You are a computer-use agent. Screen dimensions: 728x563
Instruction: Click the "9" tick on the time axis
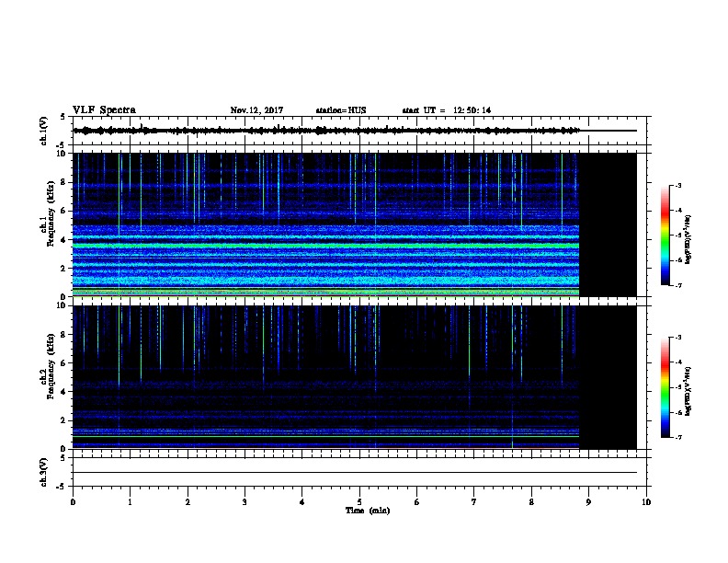coord(588,502)
